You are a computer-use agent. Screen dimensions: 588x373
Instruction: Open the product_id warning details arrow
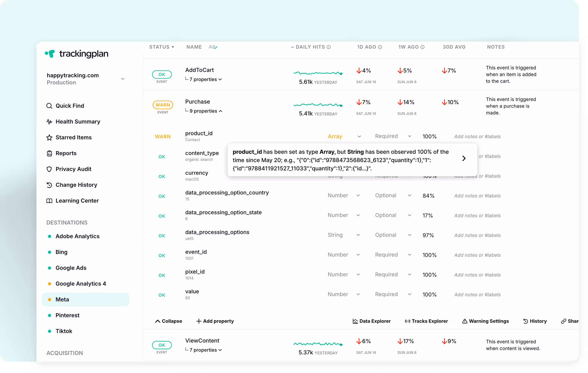464,158
